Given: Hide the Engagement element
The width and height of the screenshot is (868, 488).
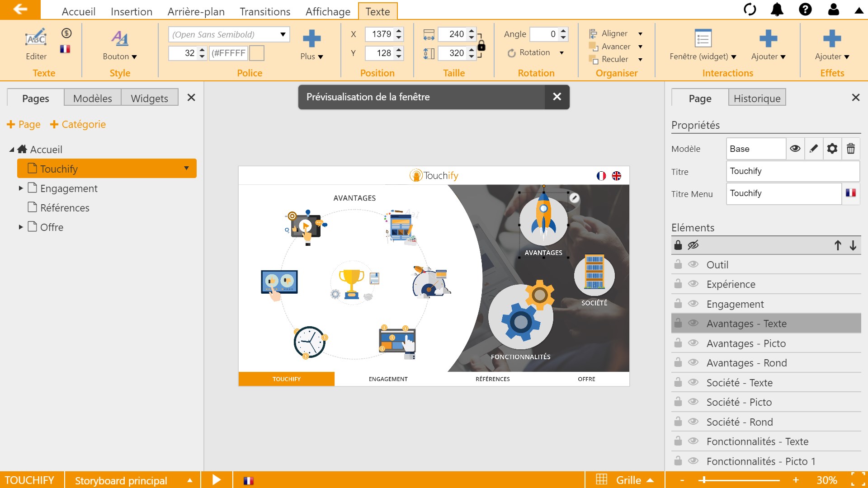Looking at the screenshot, I should click(693, 304).
